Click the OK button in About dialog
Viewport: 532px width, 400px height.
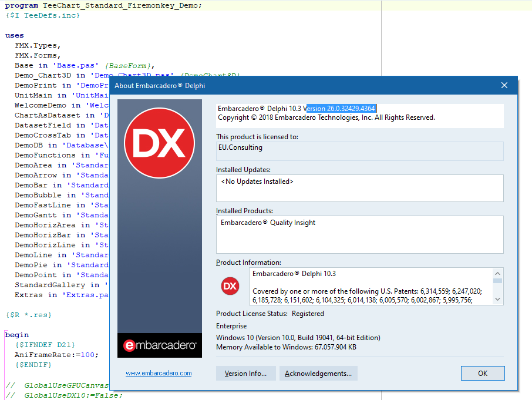tap(483, 373)
